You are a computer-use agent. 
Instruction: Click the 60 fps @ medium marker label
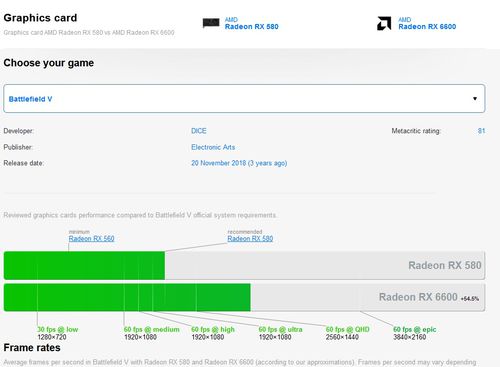[x=151, y=329]
